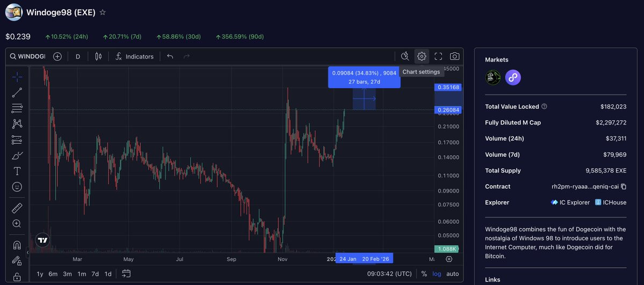Toggle magnet mode snapping
The width and height of the screenshot is (644, 285).
(17, 245)
